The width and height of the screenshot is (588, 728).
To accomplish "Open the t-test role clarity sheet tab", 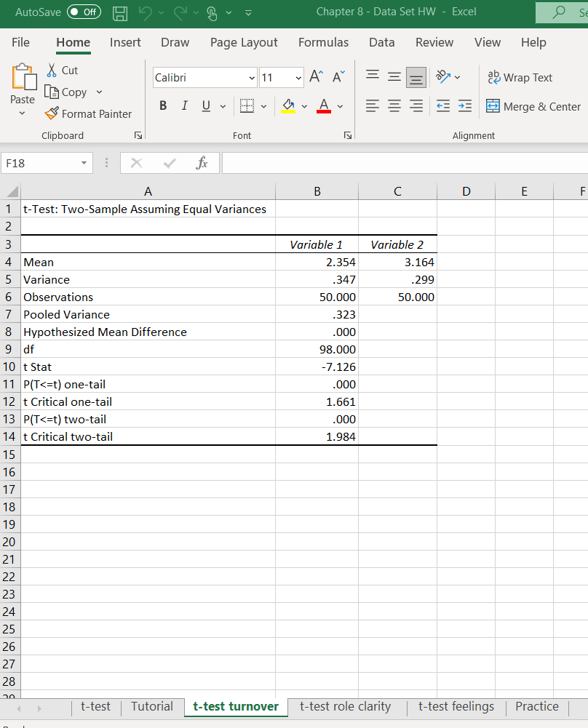I will pos(345,706).
